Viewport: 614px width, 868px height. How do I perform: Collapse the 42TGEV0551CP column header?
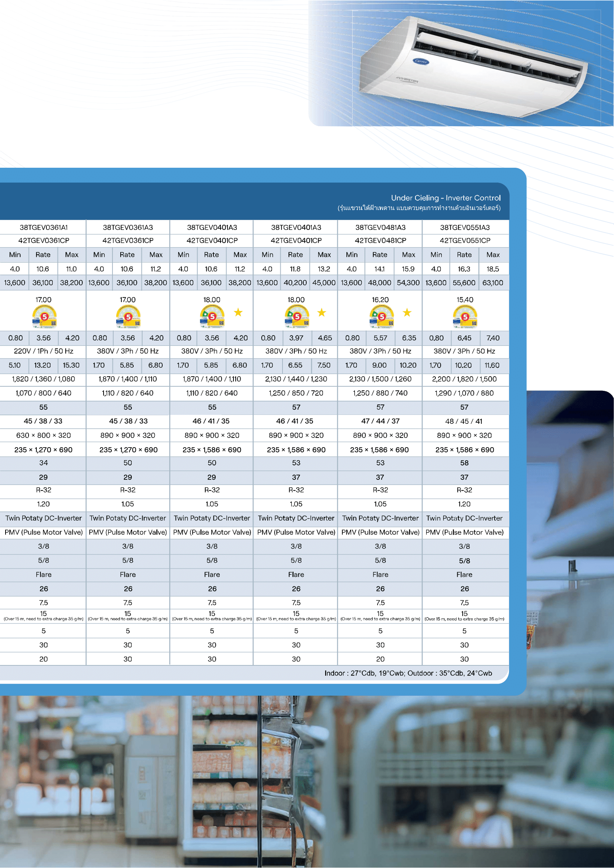click(x=465, y=241)
